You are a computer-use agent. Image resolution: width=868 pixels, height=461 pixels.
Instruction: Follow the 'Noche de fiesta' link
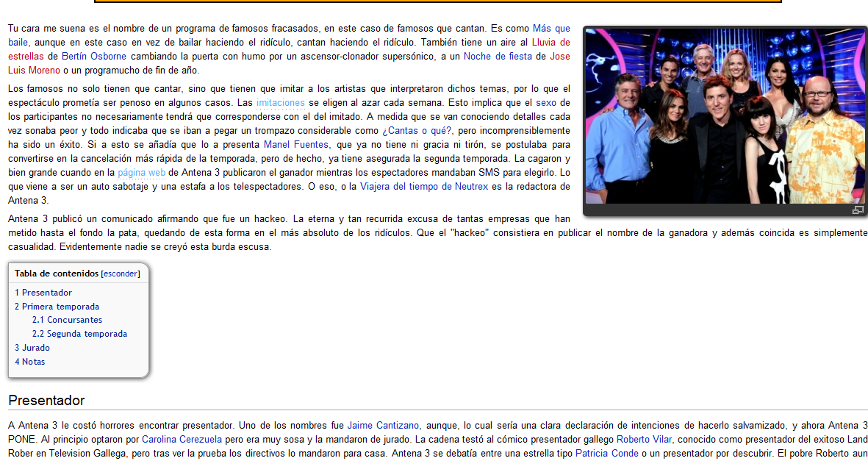[497, 56]
